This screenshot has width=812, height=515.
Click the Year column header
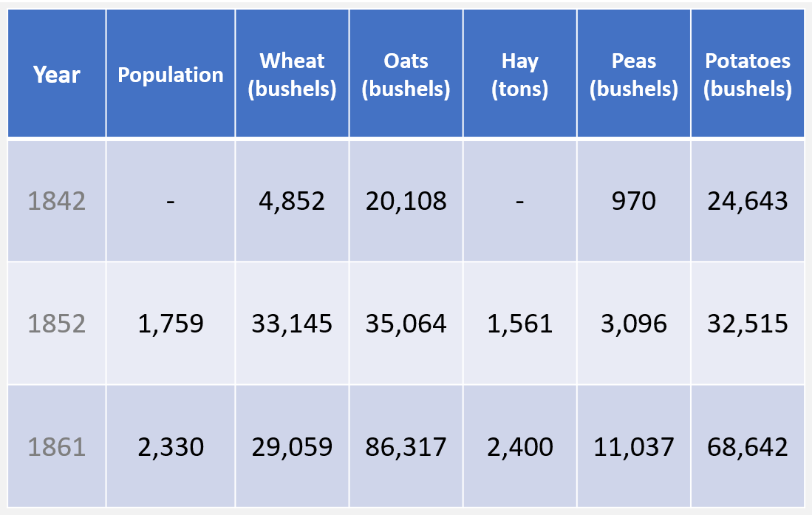(57, 75)
